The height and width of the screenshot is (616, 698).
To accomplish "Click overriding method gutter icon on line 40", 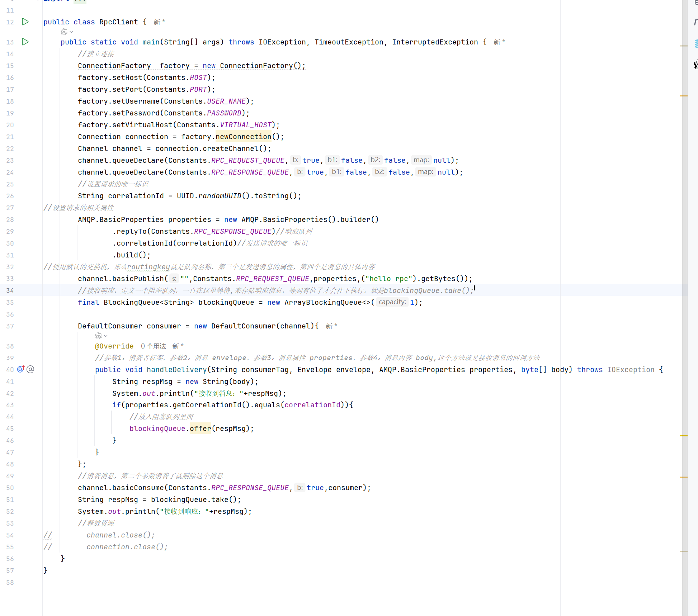I will (x=21, y=369).
